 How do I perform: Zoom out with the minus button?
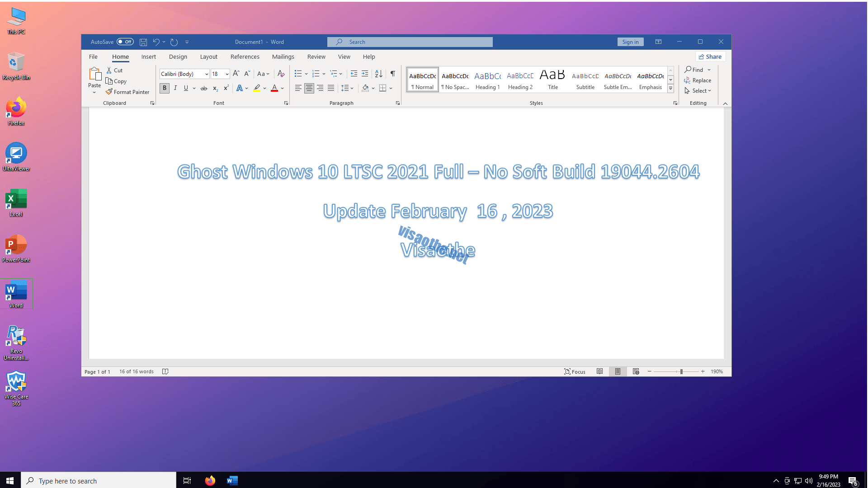point(650,371)
